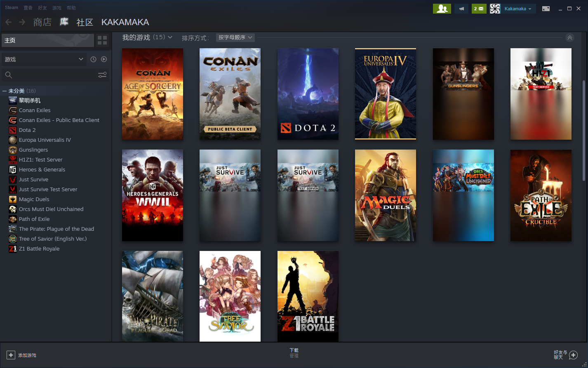Switch to the 库 tab

[64, 22]
